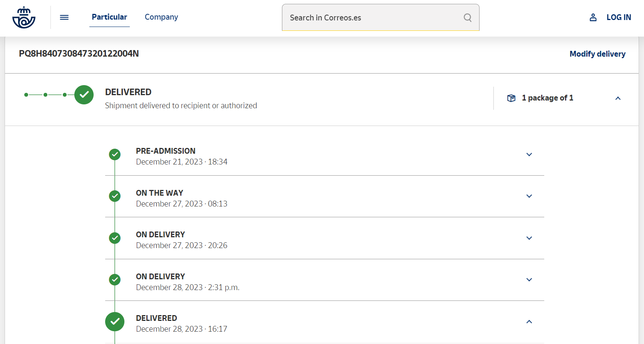This screenshot has height=344, width=644.
Task: Expand On Delivery December 27 details
Action: click(529, 238)
